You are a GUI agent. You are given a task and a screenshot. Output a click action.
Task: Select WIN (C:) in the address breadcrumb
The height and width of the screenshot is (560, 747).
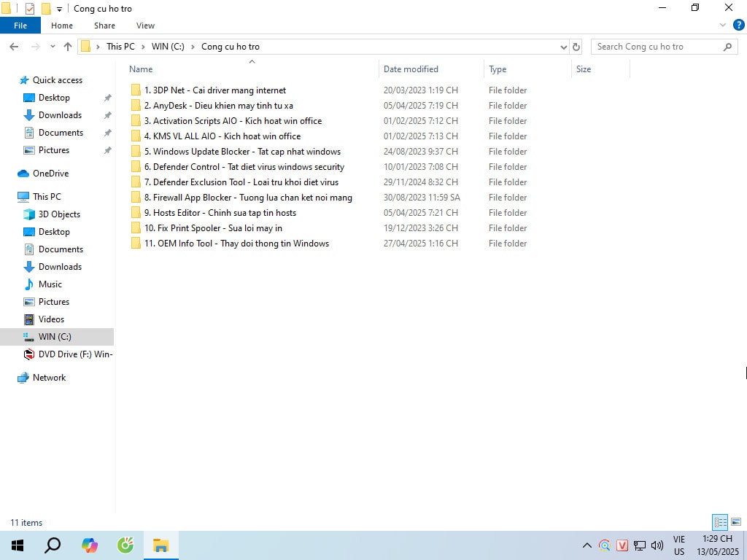click(x=168, y=47)
